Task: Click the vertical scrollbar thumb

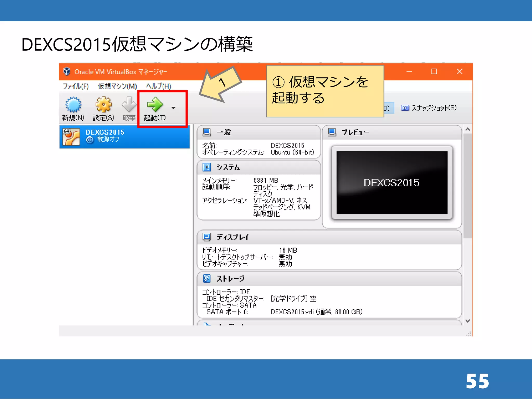Action: [x=468, y=186]
